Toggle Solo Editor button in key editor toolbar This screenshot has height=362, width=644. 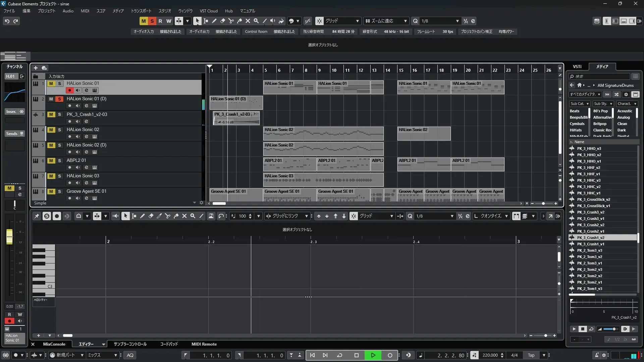47,216
